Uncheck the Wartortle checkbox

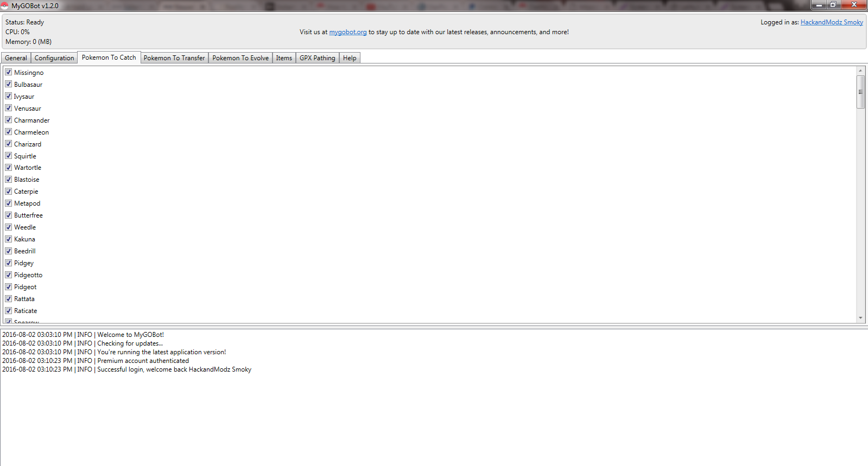8,168
